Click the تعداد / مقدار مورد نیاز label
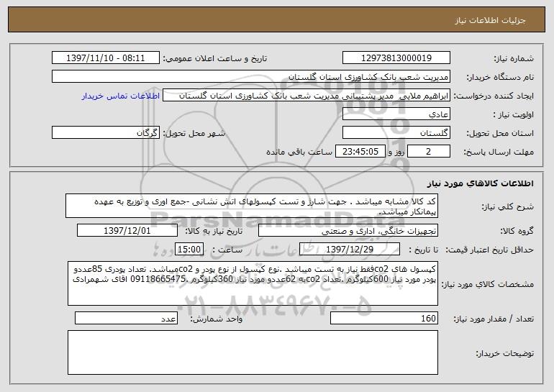This screenshot has height=392, width=554. click(494, 319)
